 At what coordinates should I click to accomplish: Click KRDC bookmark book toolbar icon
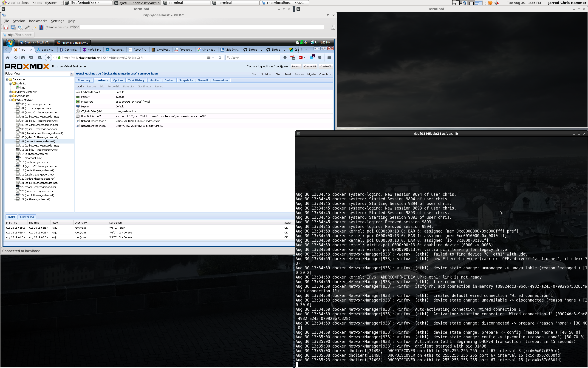tap(41, 27)
